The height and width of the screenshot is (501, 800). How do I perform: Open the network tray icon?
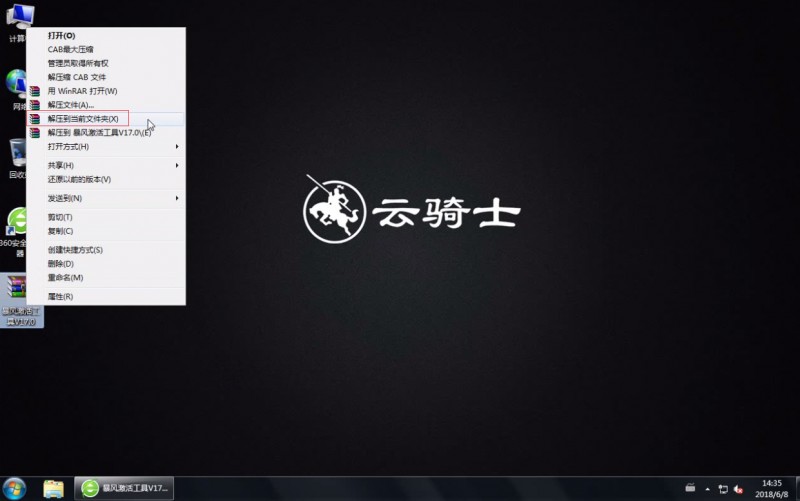coord(723,489)
